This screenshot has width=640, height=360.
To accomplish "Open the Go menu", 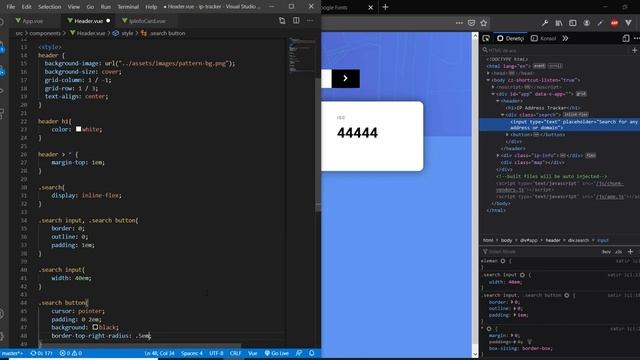I will pos(90,7).
